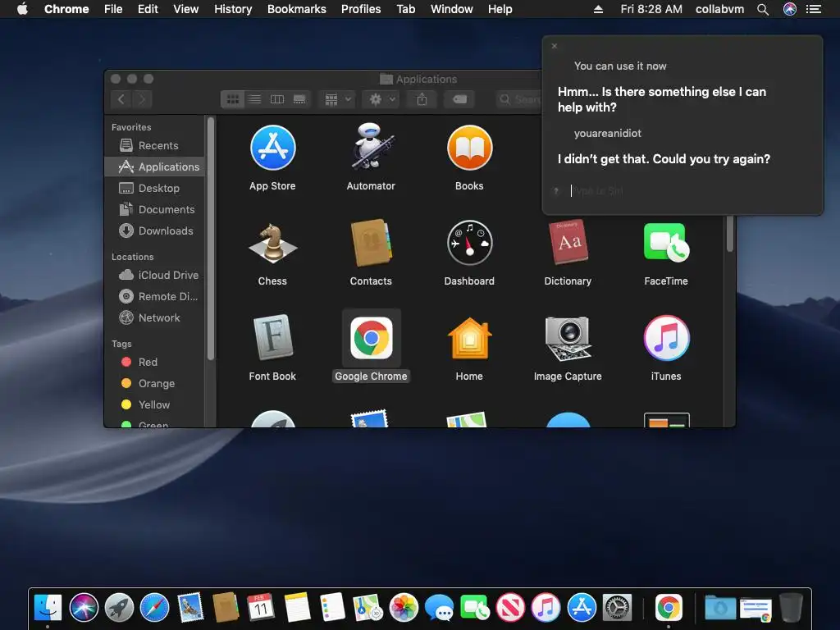This screenshot has height=630, width=840.
Task: Click the Edit Tags button in toolbar
Action: pyautogui.click(x=459, y=99)
